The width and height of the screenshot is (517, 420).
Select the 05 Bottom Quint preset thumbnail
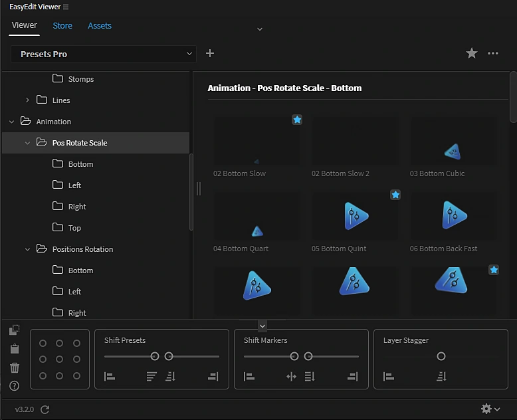(x=355, y=216)
